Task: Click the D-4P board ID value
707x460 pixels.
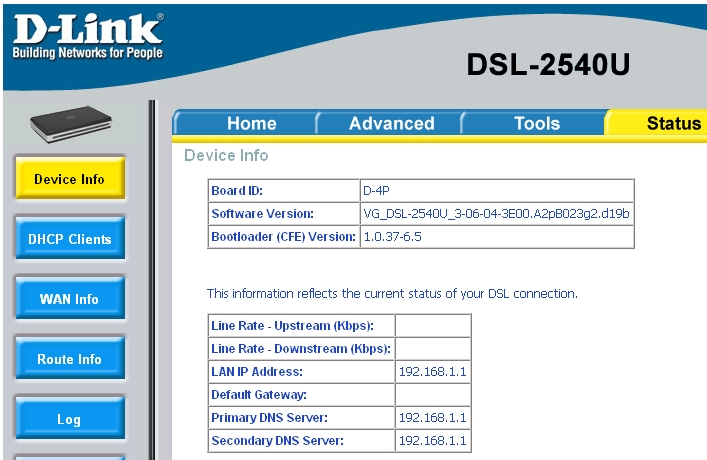Action: (x=376, y=190)
